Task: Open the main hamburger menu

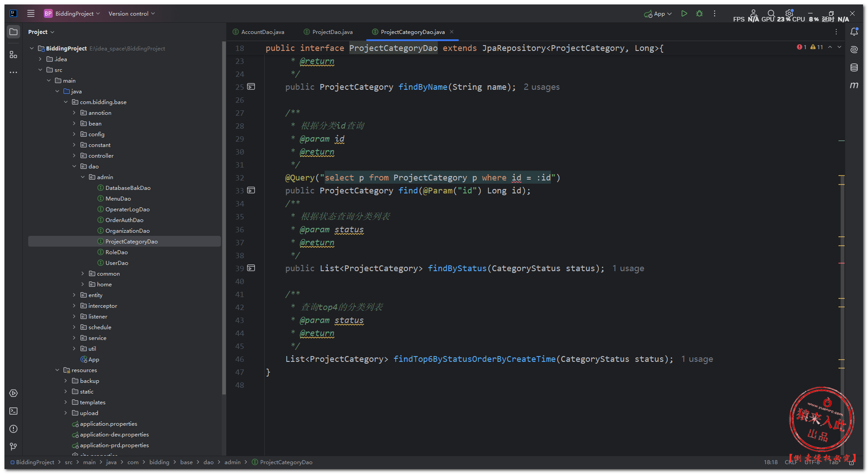Action: coord(31,13)
